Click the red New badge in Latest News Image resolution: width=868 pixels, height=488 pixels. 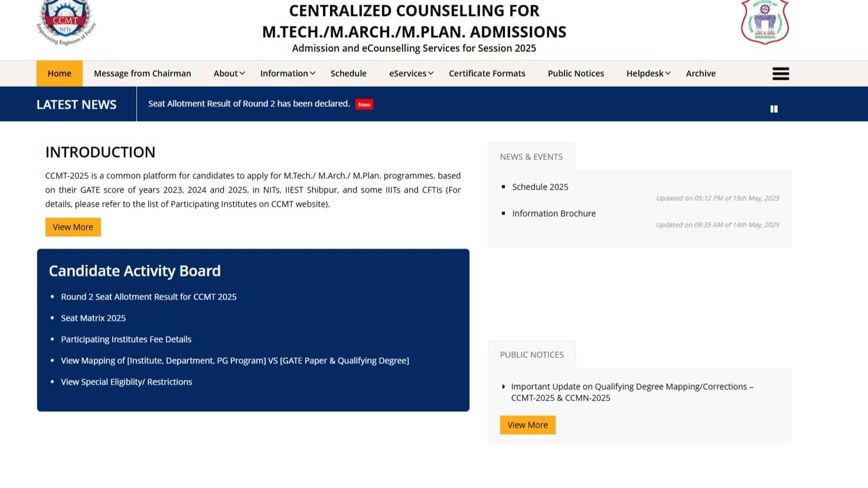(364, 104)
